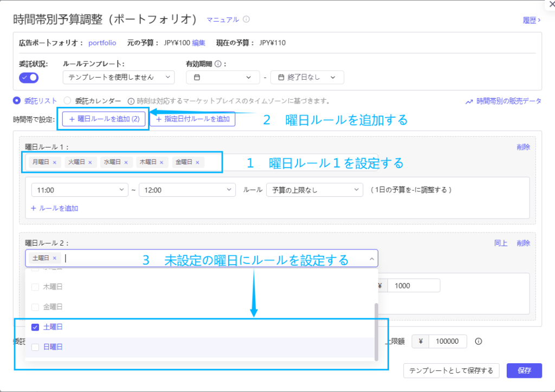Delete 曜日ルール 2 via 削除
The height and width of the screenshot is (392, 555).
coord(523,243)
